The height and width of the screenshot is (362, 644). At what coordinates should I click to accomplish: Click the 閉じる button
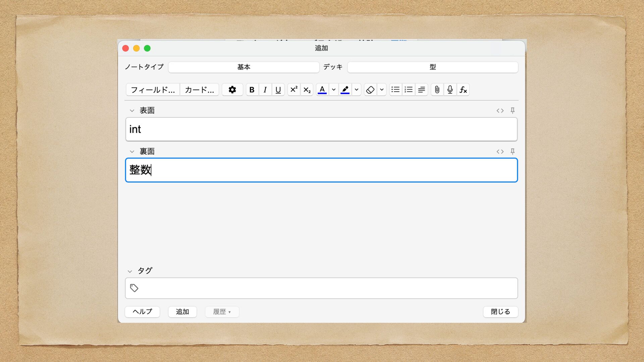pos(500,312)
